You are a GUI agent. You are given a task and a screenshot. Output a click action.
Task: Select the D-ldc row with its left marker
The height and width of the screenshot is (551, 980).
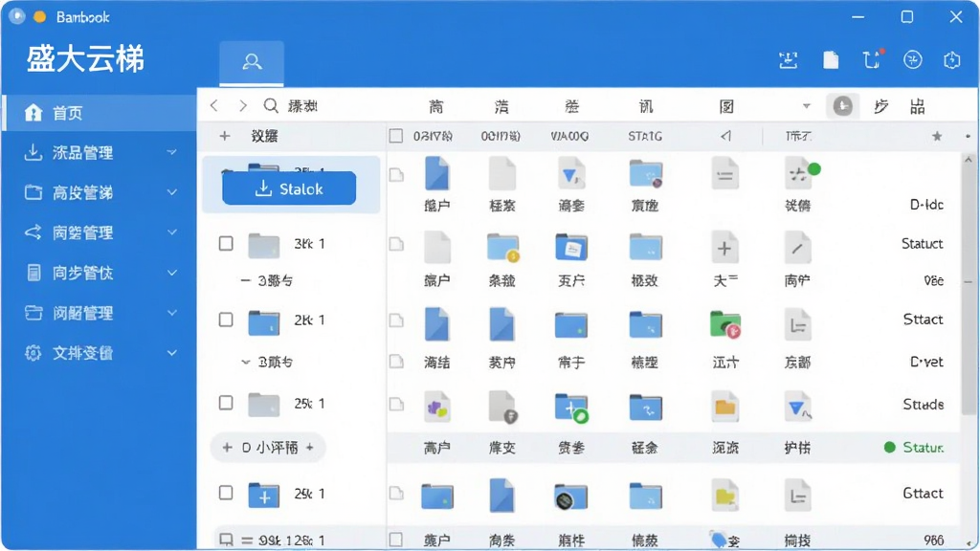point(396,175)
